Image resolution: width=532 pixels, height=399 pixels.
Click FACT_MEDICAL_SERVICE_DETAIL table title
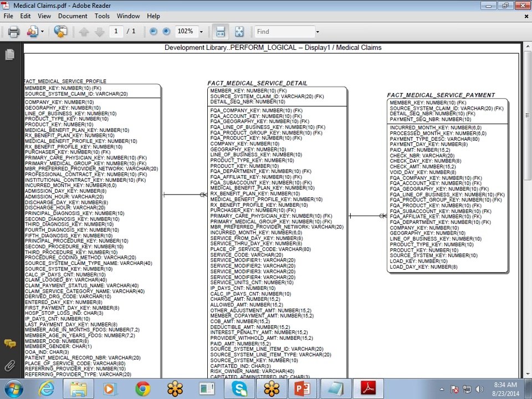pos(258,83)
